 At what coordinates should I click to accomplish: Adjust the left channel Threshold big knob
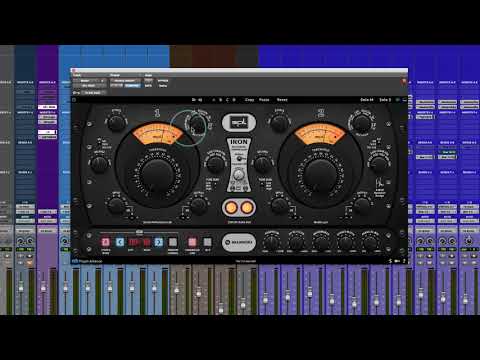pos(157,175)
